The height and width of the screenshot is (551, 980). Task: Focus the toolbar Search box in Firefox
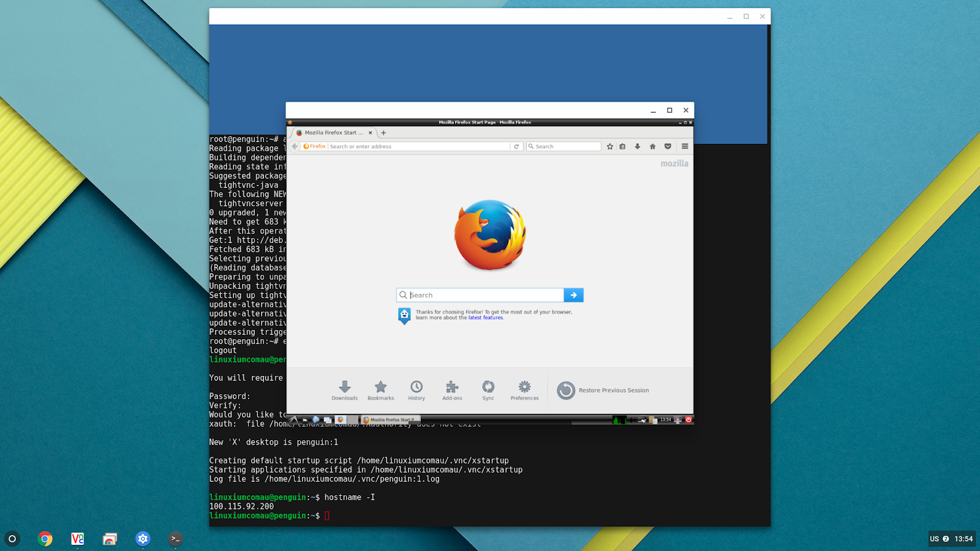click(563, 146)
